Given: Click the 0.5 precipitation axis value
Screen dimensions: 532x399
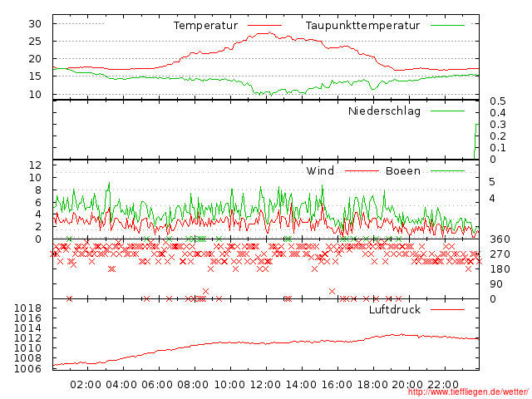Looking at the screenshot, I should point(498,101).
